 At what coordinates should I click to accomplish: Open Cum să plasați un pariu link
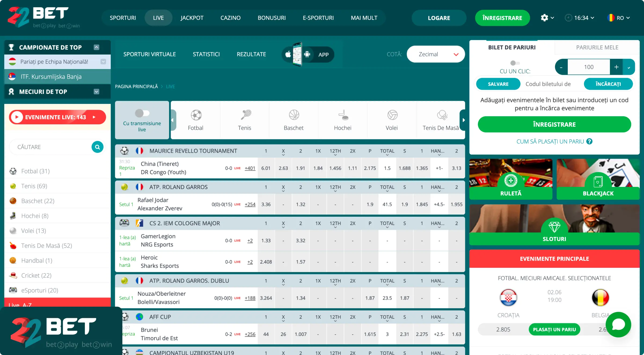[x=550, y=142]
